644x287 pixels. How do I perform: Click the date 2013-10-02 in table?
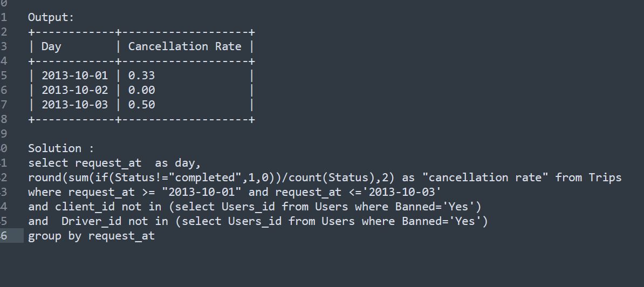[x=75, y=90]
